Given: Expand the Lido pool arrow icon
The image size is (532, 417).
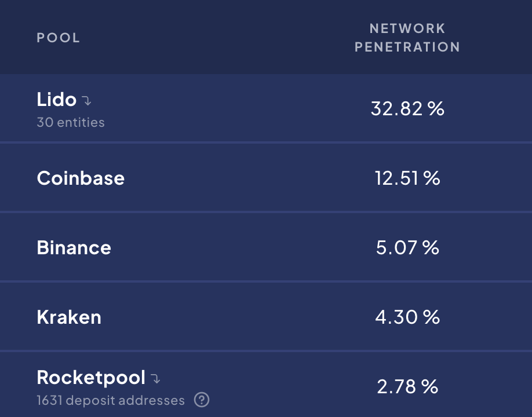Looking at the screenshot, I should pos(86,101).
